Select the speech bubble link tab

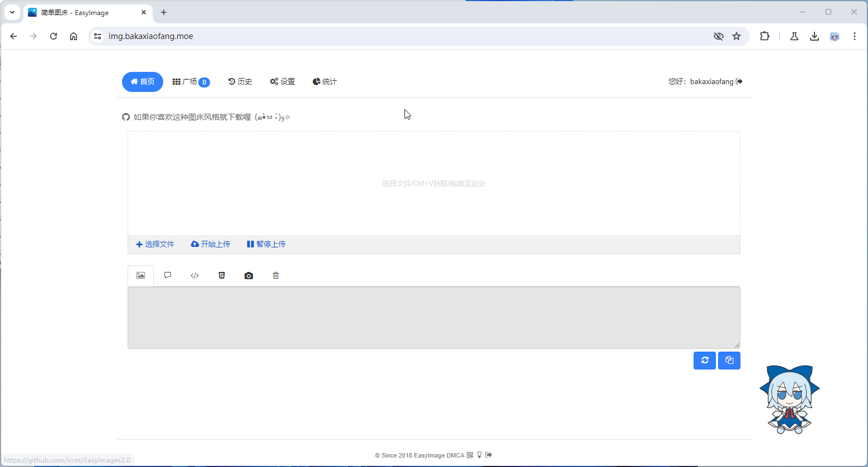click(x=168, y=276)
